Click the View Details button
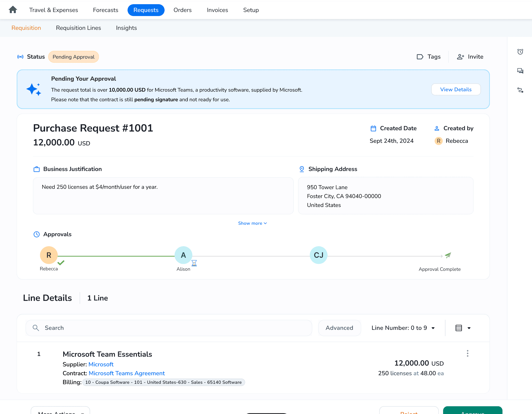The height and width of the screenshot is (414, 532). [456, 90]
